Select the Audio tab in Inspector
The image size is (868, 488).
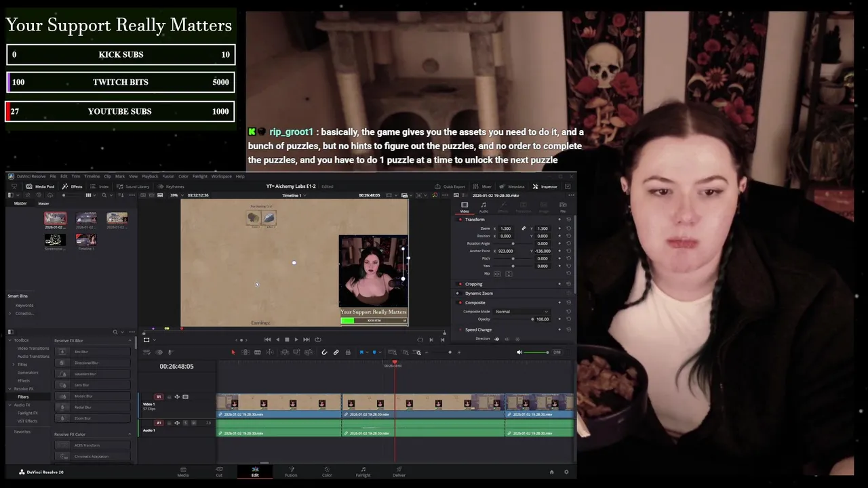(484, 207)
